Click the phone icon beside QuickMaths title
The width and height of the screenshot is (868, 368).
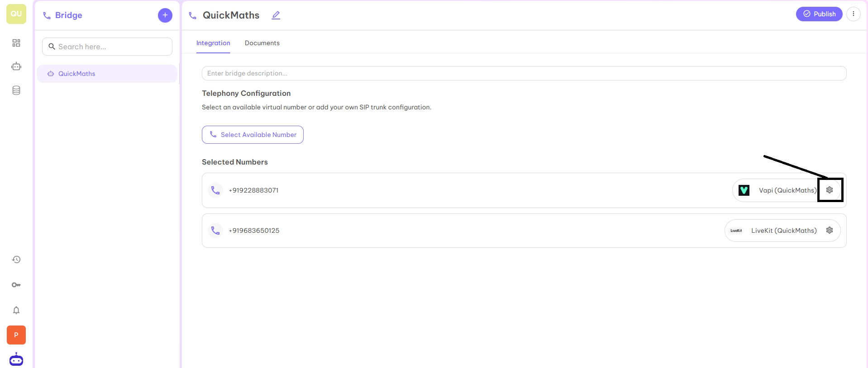pyautogui.click(x=192, y=16)
